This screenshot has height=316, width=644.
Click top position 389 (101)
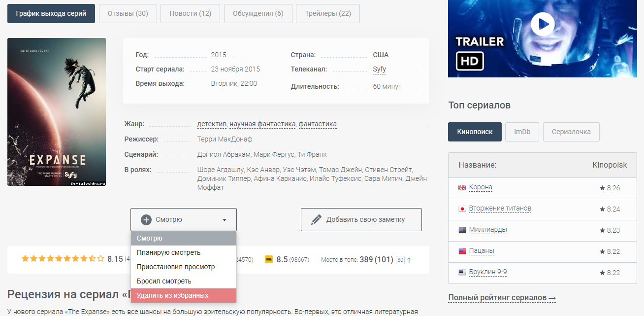tap(376, 259)
